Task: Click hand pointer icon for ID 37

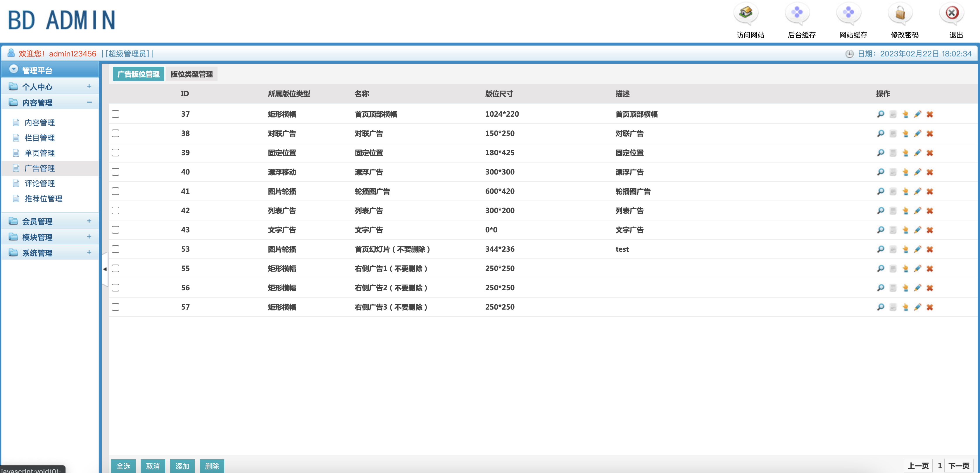Action: click(x=905, y=114)
